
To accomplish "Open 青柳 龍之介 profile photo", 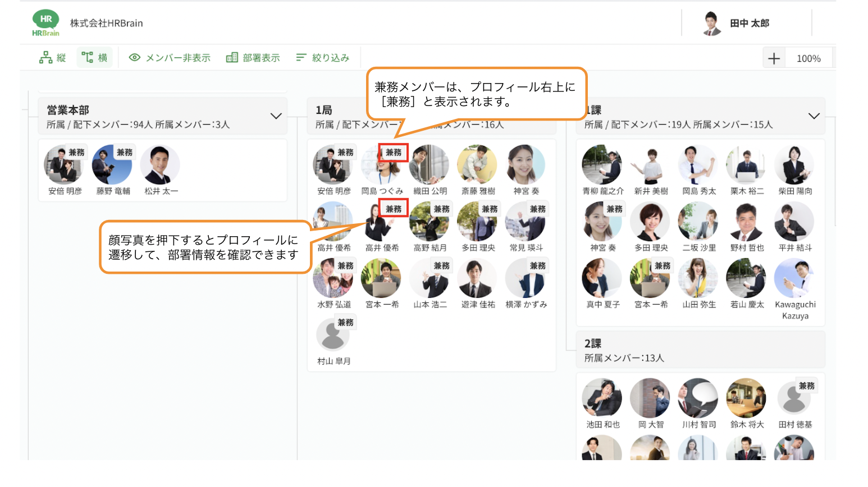I will 602,165.
